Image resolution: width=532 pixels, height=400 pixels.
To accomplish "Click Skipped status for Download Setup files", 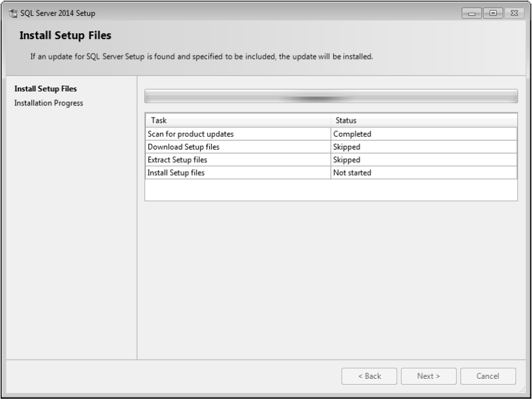I will pos(424,147).
